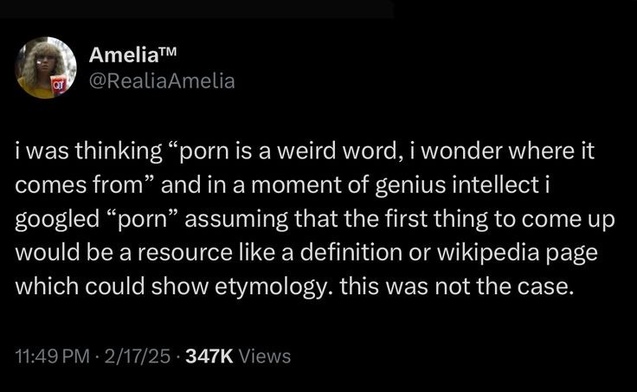This screenshot has width=637, height=392.
Task: Click the word etymology in the tweet
Action: [x=271, y=287]
